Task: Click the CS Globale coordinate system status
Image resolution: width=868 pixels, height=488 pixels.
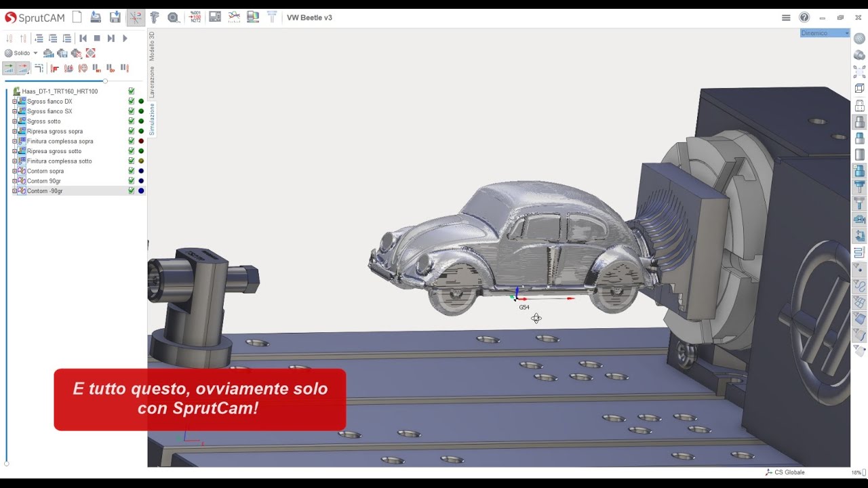Action: [x=785, y=472]
